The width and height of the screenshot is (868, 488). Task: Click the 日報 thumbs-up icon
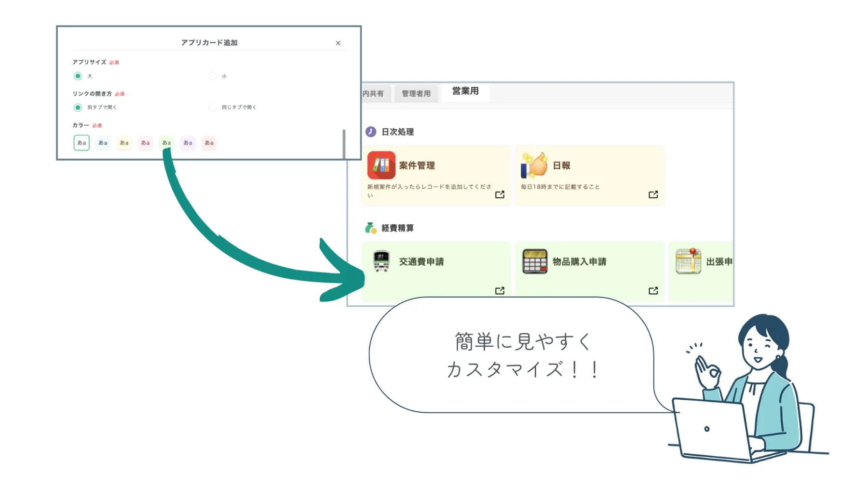pyautogui.click(x=535, y=164)
